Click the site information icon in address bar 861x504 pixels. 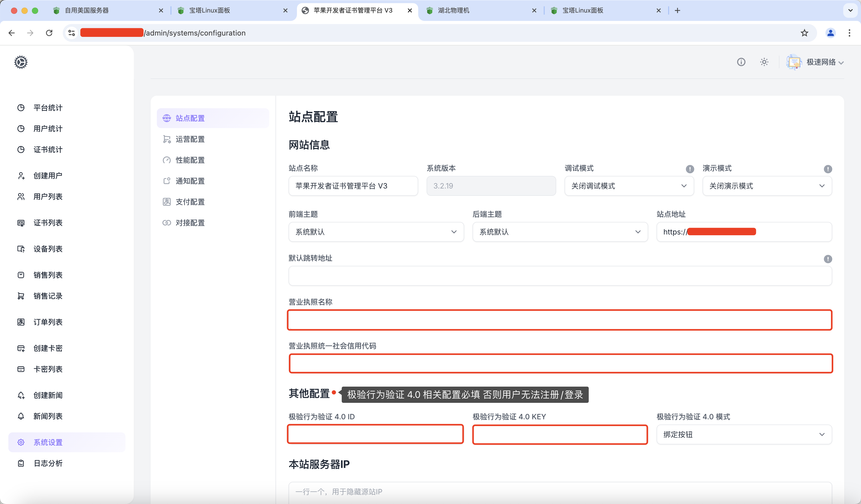(x=72, y=33)
